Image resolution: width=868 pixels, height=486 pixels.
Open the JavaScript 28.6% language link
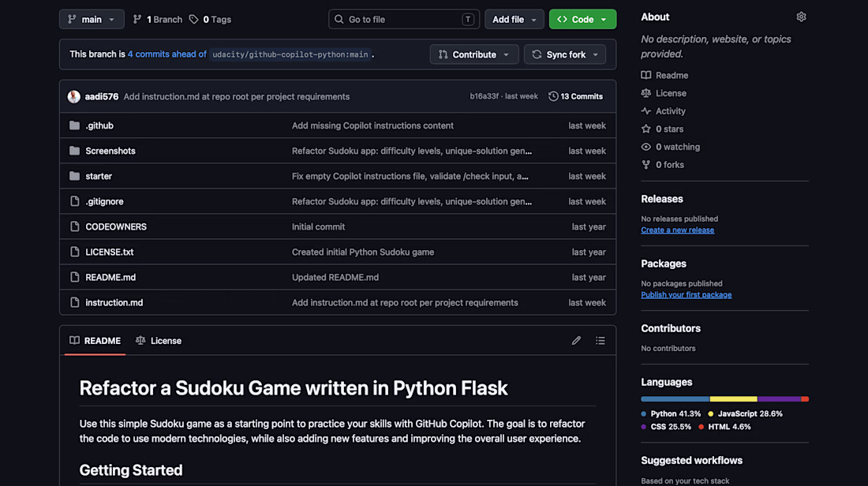pos(745,413)
